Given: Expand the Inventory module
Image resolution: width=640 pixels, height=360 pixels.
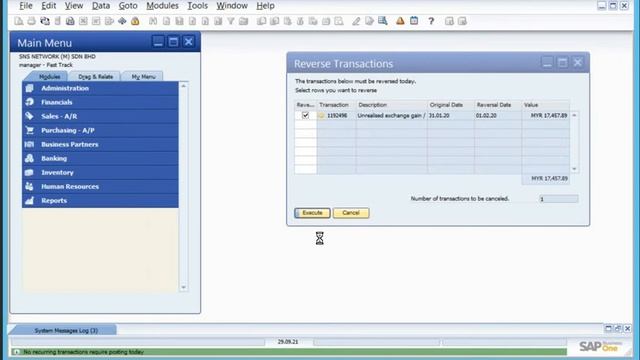Looking at the screenshot, I should tap(100, 173).
